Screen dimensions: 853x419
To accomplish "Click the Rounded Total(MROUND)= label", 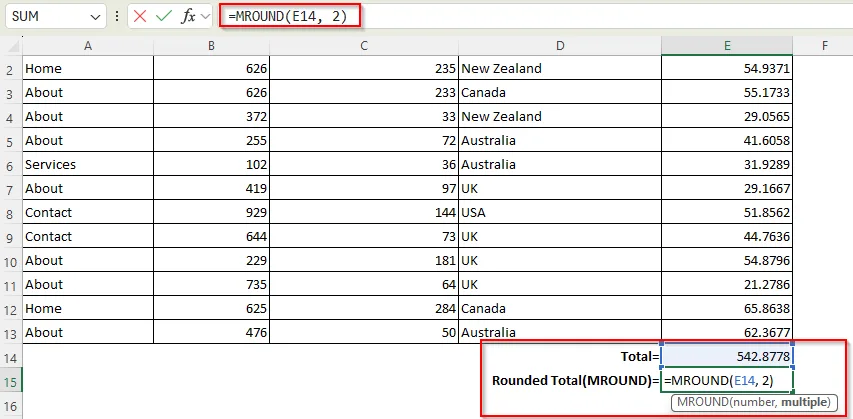I will click(575, 380).
